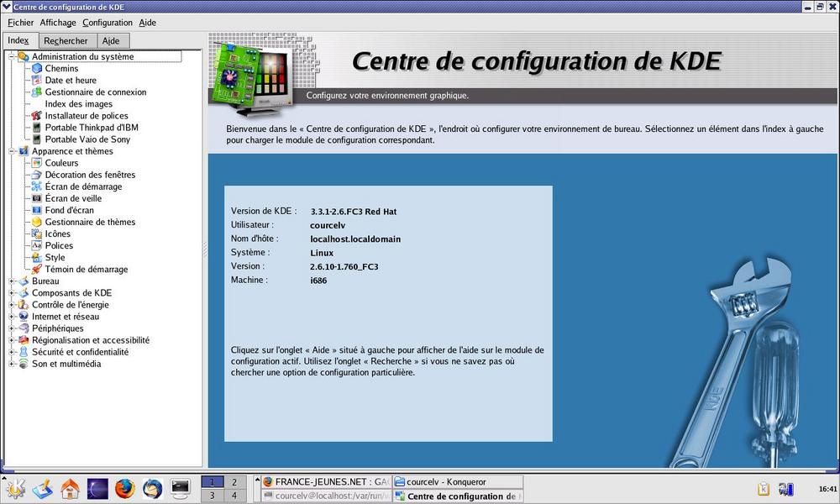Click the Gestionnaire de thèmes icon
This screenshot has width=840, height=504.
(x=36, y=222)
